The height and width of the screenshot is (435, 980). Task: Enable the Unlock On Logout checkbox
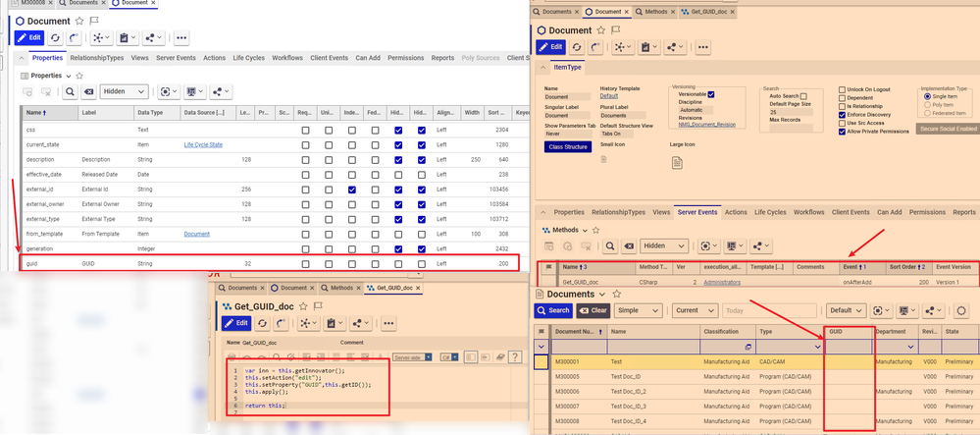point(843,89)
